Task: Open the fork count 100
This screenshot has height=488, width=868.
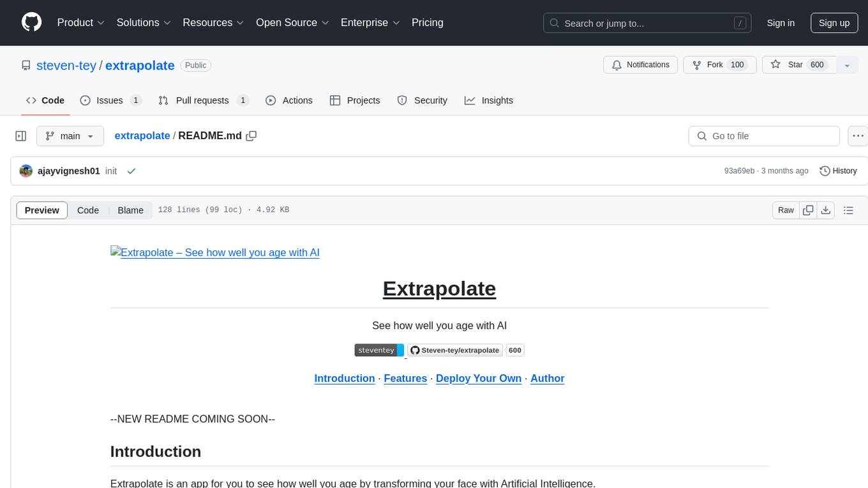Action: (737, 65)
